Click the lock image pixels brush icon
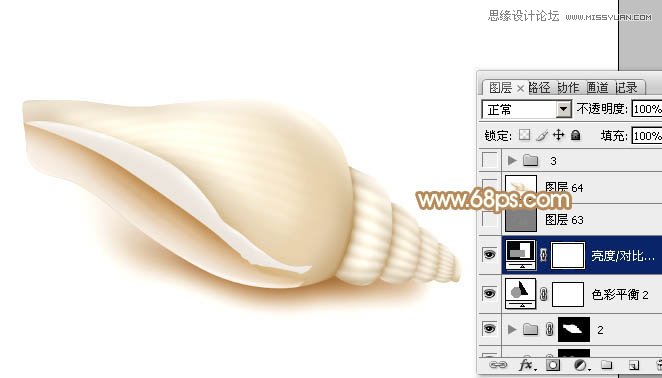Screen dimensions: 662x378 pos(542,135)
